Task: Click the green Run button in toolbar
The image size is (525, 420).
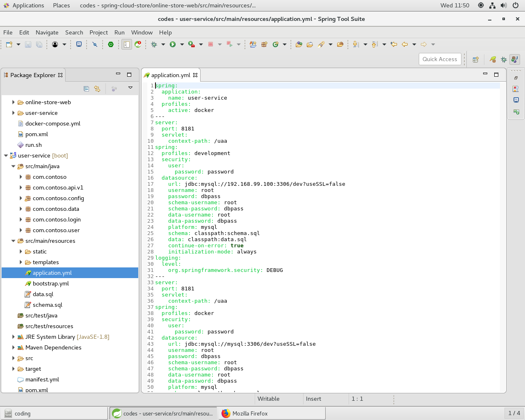Action: point(173,44)
